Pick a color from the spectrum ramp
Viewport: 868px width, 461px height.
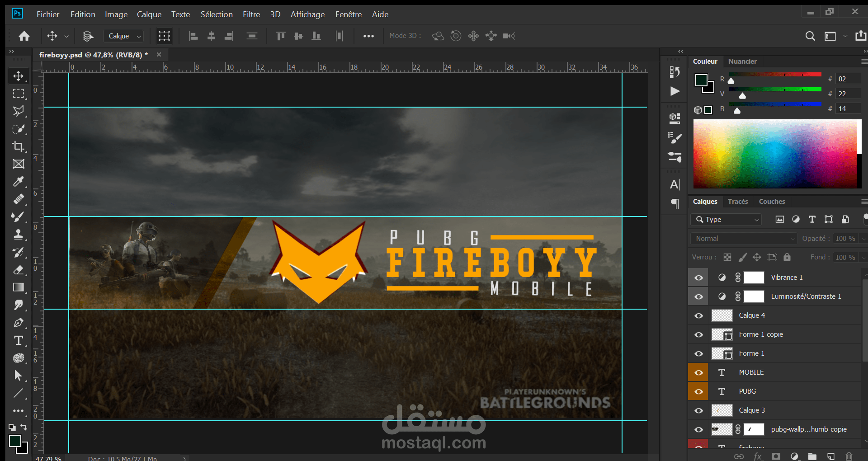[775, 154]
